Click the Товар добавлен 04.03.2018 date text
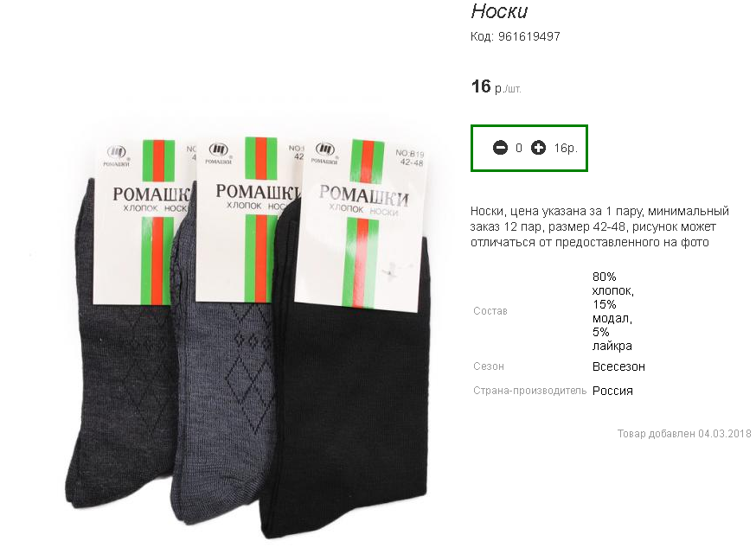This screenshot has width=756, height=554. click(683, 434)
